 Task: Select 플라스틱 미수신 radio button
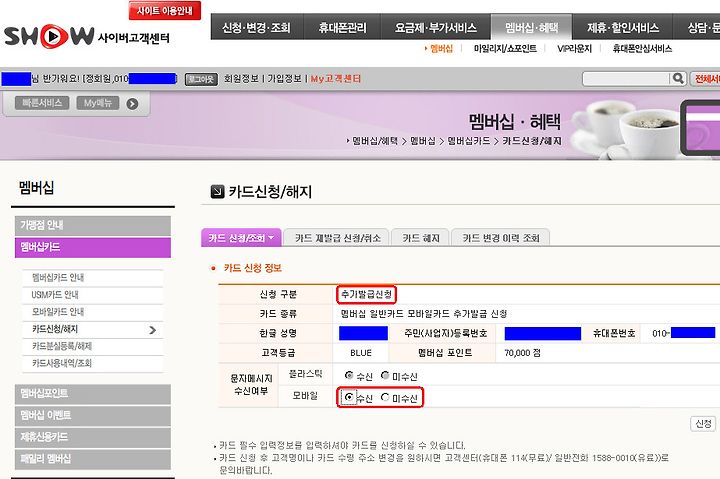coord(385,376)
